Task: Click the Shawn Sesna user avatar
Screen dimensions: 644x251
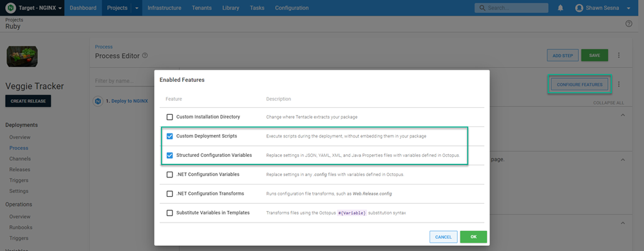Action: (x=579, y=8)
